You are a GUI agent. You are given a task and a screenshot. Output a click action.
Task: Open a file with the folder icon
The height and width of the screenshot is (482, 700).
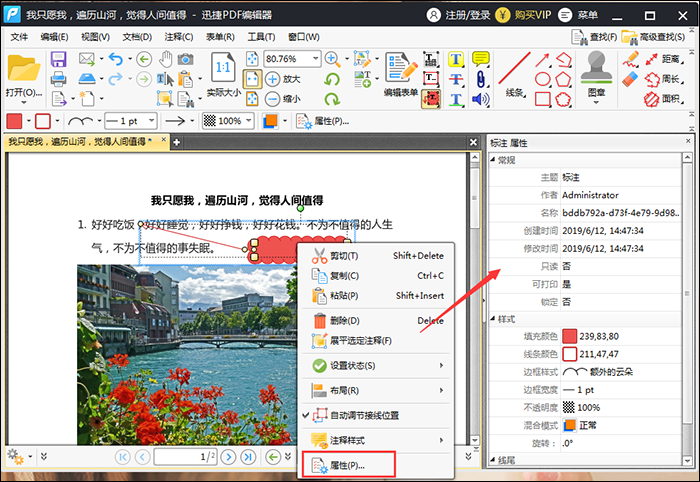pyautogui.click(x=24, y=69)
